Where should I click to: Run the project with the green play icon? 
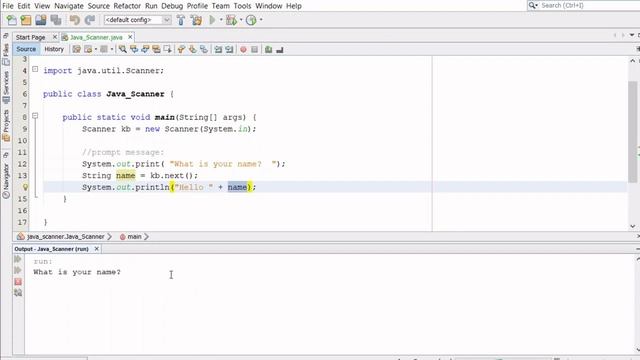(212, 20)
